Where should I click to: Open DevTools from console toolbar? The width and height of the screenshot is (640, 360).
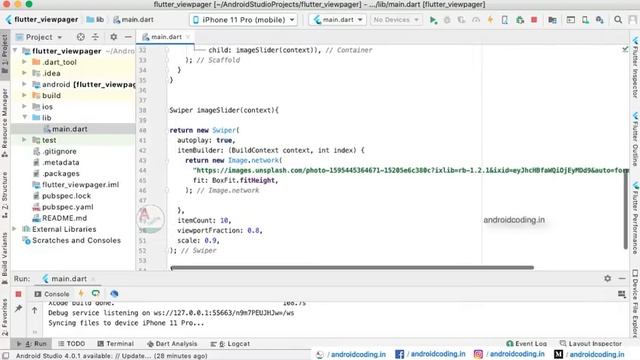pyautogui.click(x=114, y=293)
